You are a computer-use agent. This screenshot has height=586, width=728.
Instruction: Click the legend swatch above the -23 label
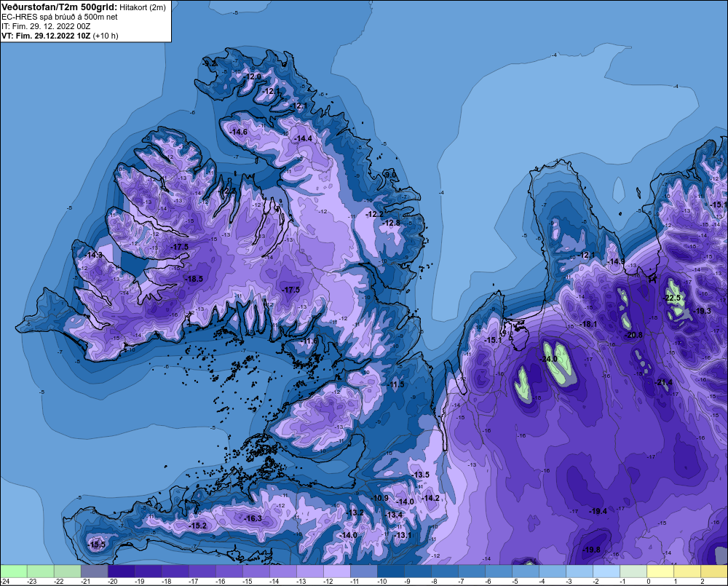40,571
